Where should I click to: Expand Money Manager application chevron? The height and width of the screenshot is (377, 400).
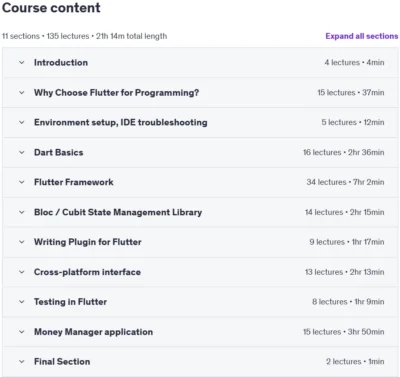pos(22,332)
